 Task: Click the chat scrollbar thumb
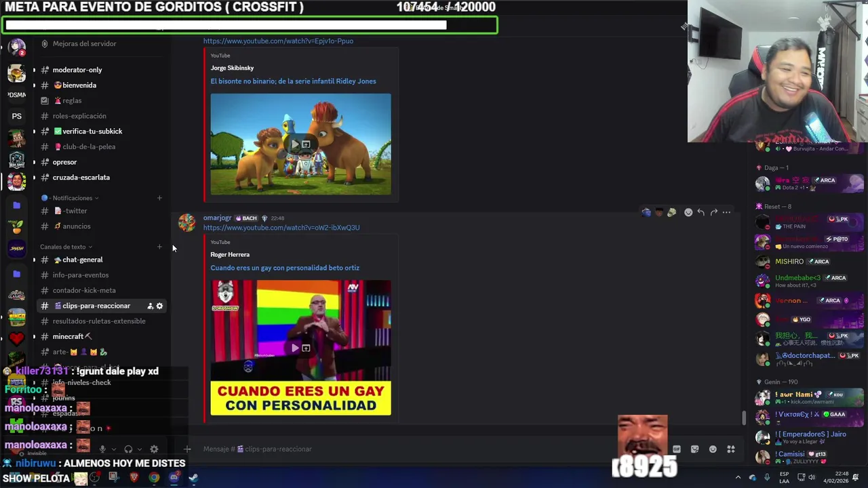coord(744,418)
